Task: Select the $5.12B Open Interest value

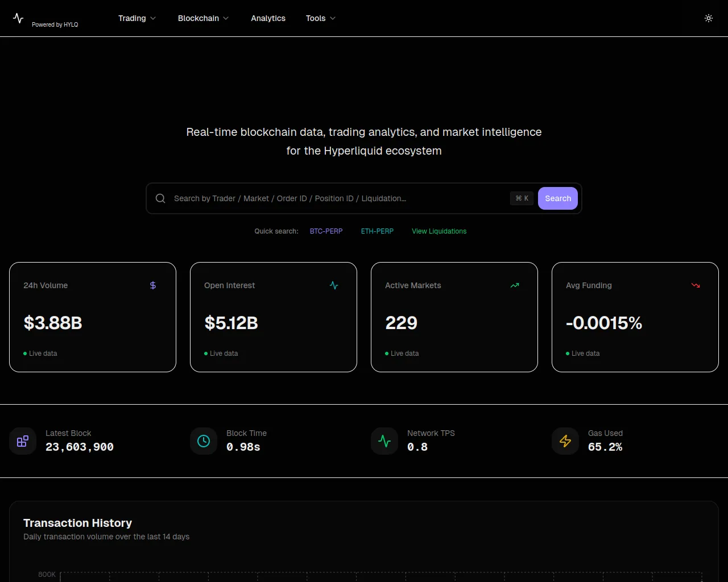Action: [x=231, y=323]
